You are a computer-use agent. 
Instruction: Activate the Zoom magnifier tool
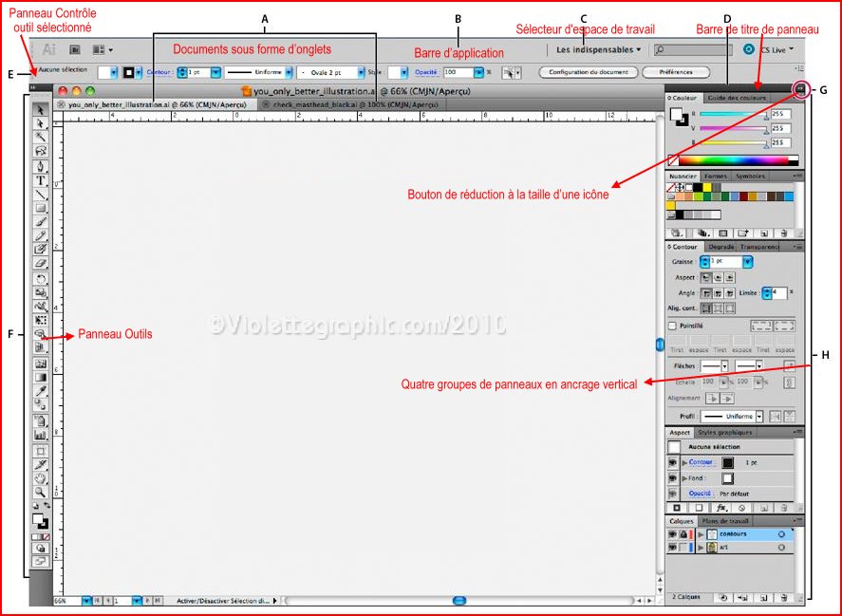(x=41, y=493)
